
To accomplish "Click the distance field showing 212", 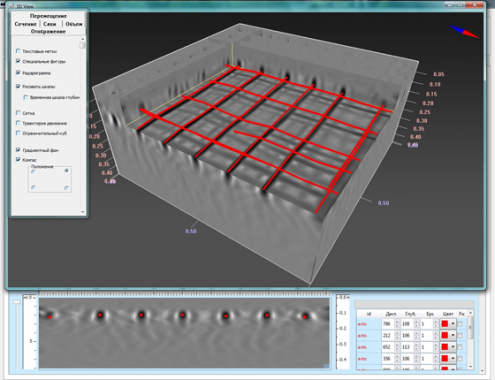I will click(388, 335).
